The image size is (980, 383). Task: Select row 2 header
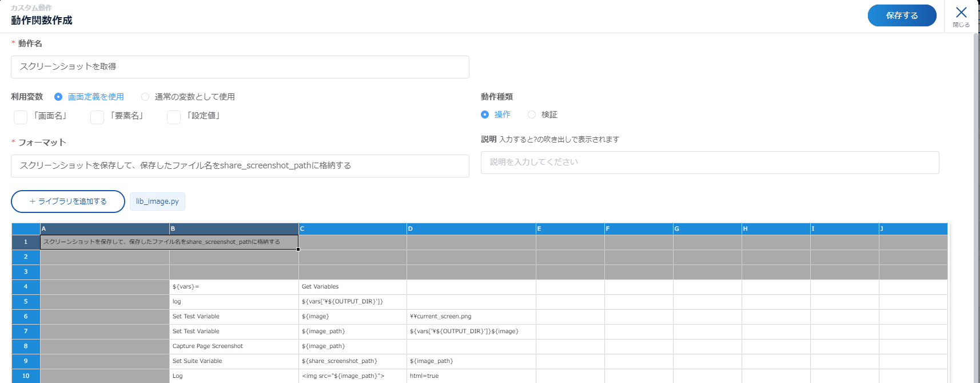(x=26, y=257)
